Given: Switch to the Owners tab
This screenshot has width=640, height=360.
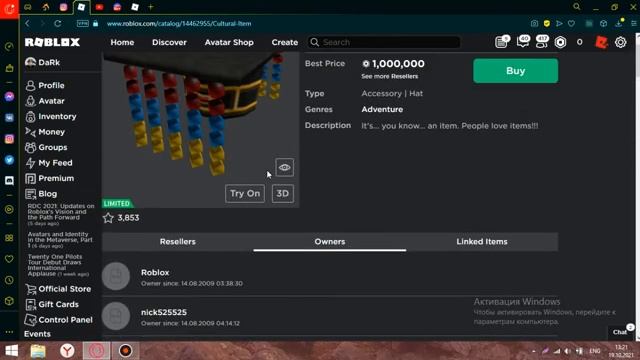Looking at the screenshot, I should 330,242.
